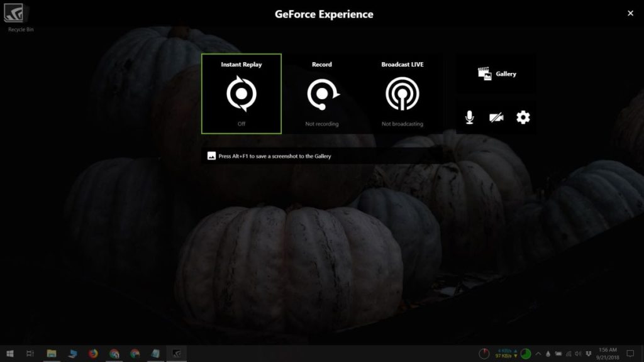
Task: Click the Dropbox icon in the system tray
Action: tap(589, 353)
